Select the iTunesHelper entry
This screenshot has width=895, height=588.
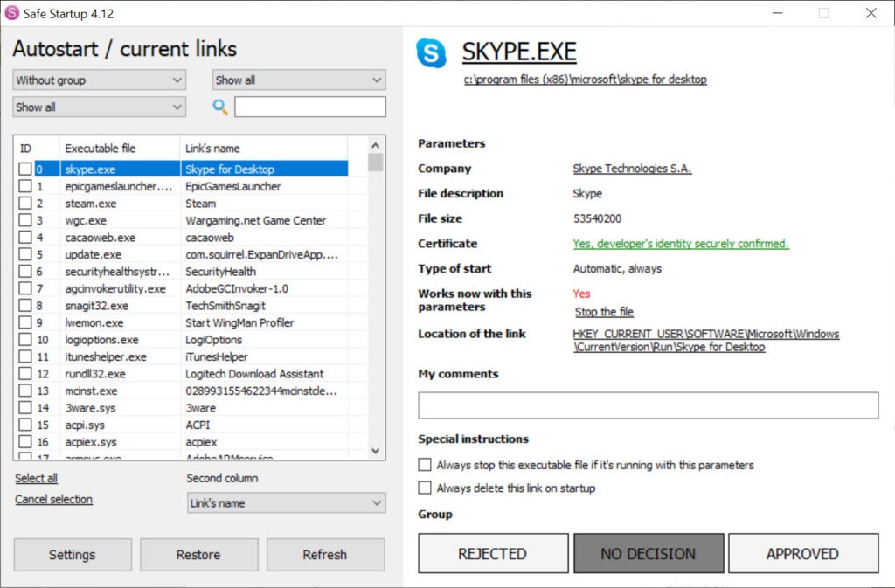coord(217,357)
